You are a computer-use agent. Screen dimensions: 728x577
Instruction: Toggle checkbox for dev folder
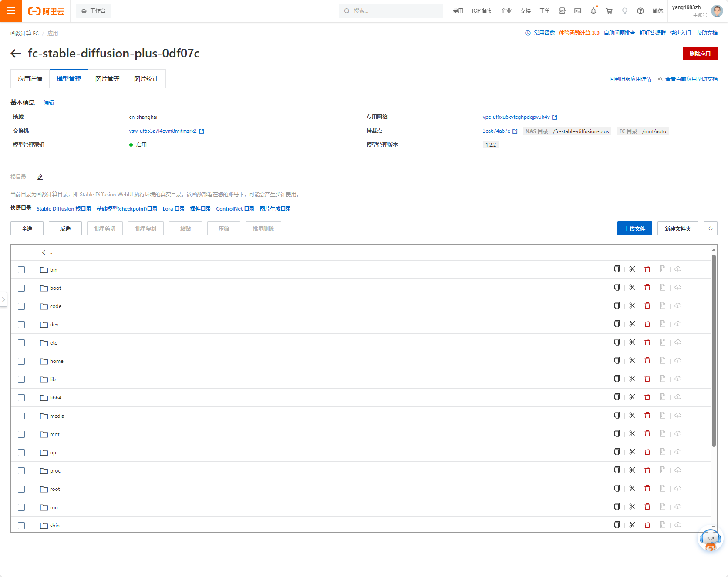[21, 325]
